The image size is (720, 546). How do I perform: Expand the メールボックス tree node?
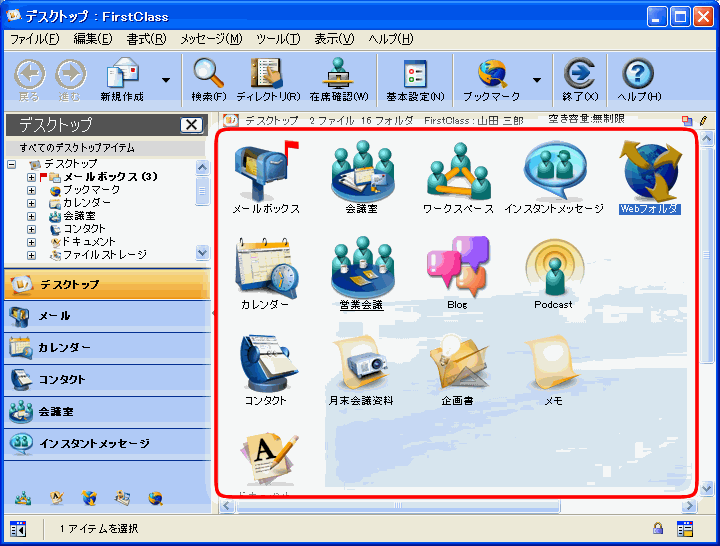[31, 177]
